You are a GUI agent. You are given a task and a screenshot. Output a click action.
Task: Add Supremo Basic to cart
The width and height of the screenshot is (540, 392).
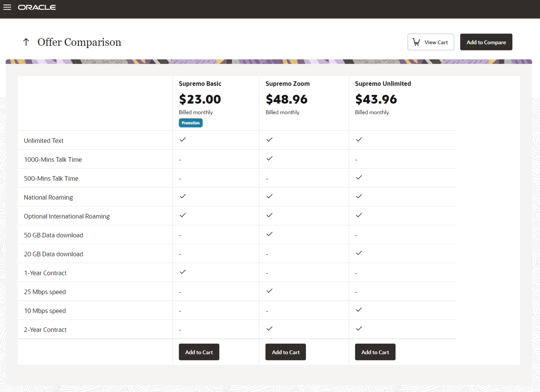[x=199, y=352]
